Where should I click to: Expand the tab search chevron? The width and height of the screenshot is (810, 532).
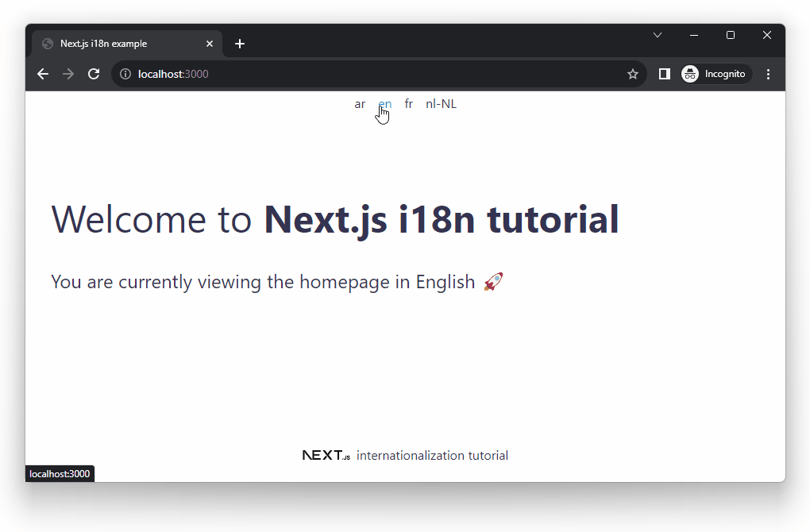[x=658, y=35]
